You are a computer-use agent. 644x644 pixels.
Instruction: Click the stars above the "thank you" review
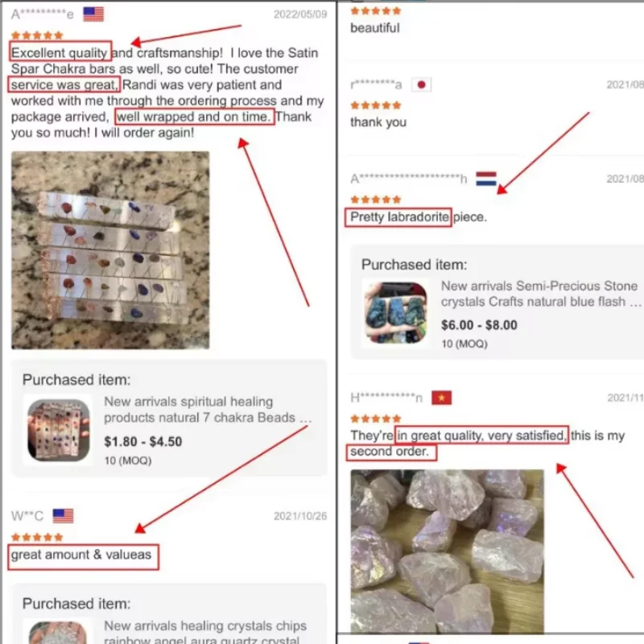point(376,105)
